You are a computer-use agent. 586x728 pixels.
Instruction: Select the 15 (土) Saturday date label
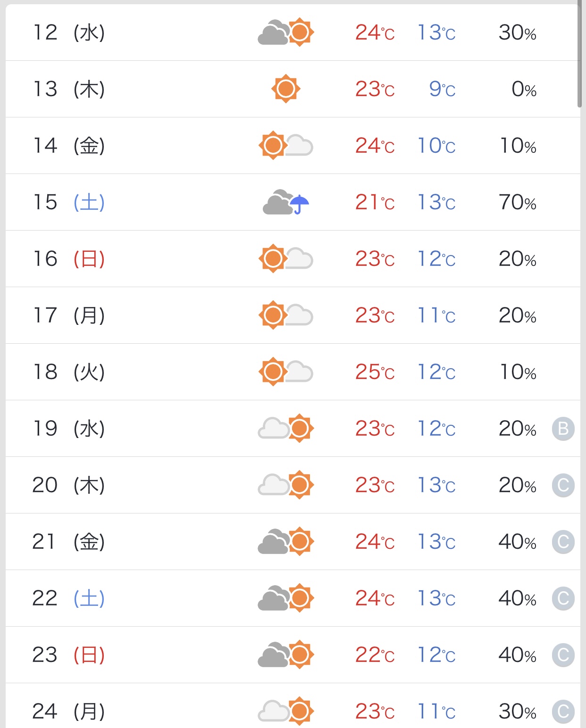pos(69,202)
